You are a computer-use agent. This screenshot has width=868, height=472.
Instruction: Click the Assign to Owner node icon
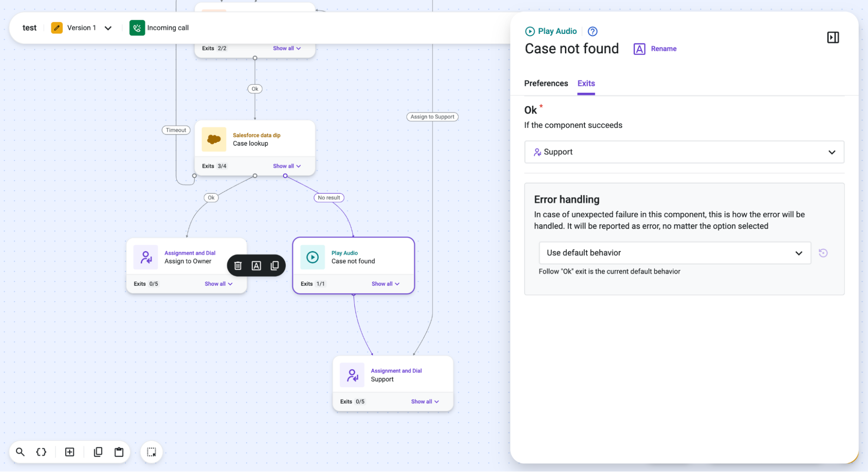point(146,257)
